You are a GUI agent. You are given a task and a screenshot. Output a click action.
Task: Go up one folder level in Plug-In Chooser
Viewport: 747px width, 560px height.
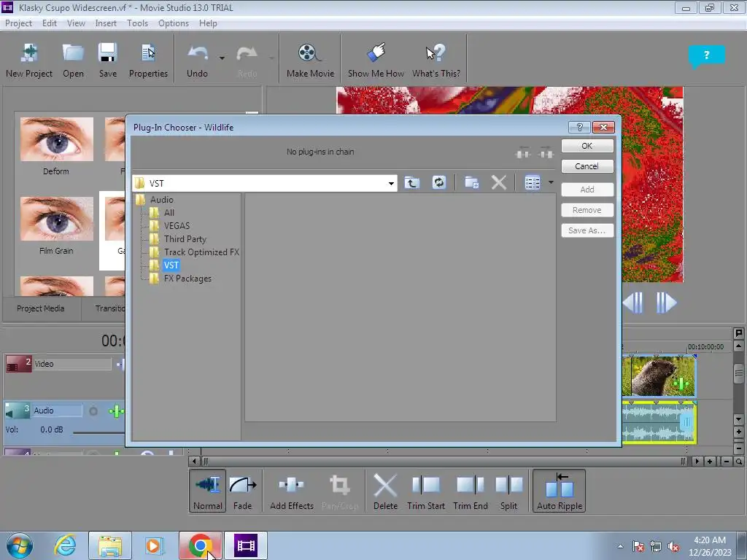tap(412, 182)
